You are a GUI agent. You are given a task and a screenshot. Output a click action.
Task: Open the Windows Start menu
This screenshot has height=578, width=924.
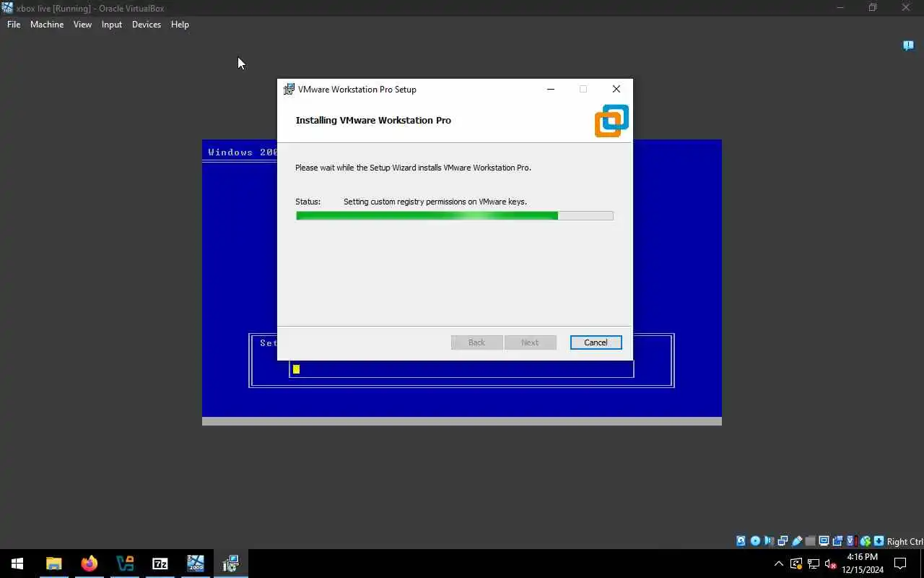coord(17,564)
